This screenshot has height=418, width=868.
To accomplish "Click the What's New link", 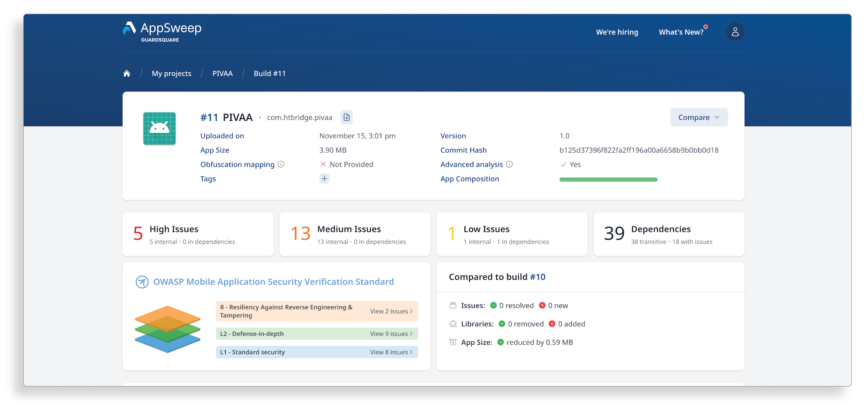I will point(681,32).
